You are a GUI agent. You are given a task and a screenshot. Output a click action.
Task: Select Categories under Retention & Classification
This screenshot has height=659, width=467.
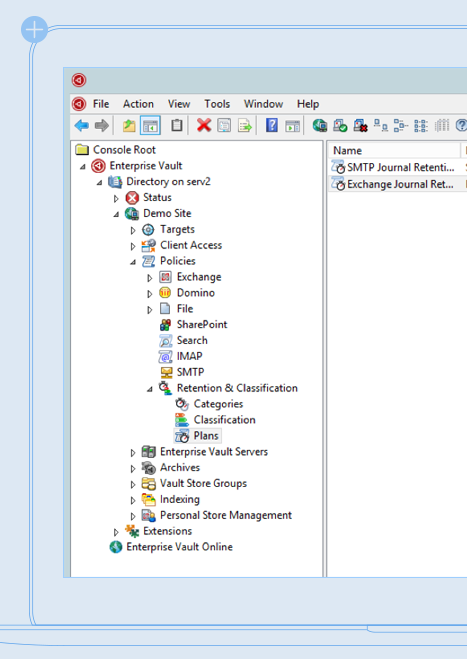218,404
